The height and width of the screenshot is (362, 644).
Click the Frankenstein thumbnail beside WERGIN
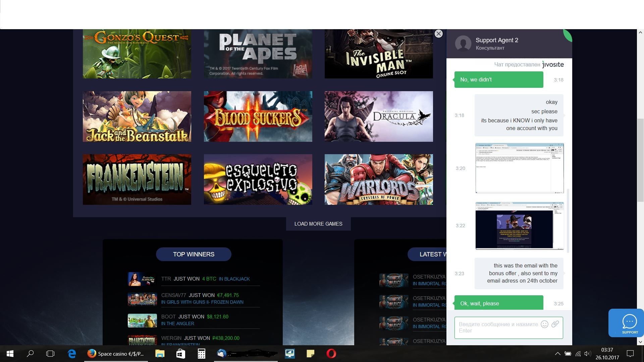coord(142,340)
